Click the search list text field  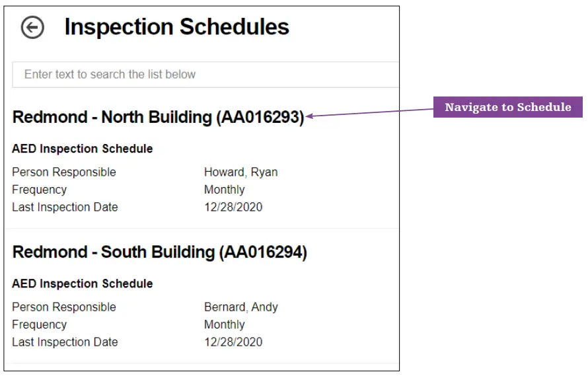[x=205, y=75]
